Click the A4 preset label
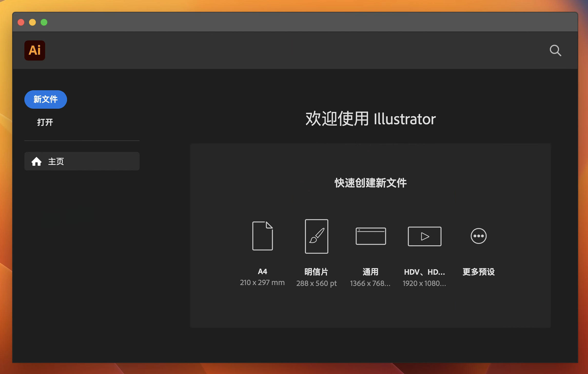Viewport: 588px width, 374px height. 262,271
